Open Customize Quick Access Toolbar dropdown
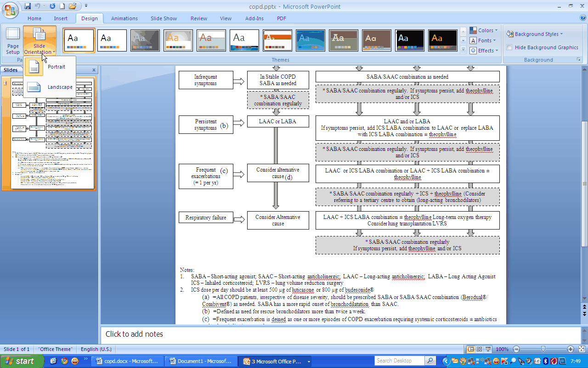588x368 pixels. pyautogui.click(x=85, y=6)
